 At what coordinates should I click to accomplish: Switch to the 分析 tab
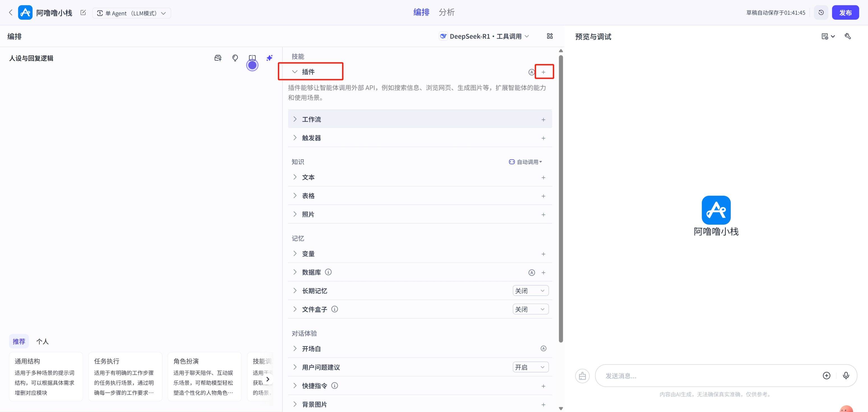(x=446, y=12)
